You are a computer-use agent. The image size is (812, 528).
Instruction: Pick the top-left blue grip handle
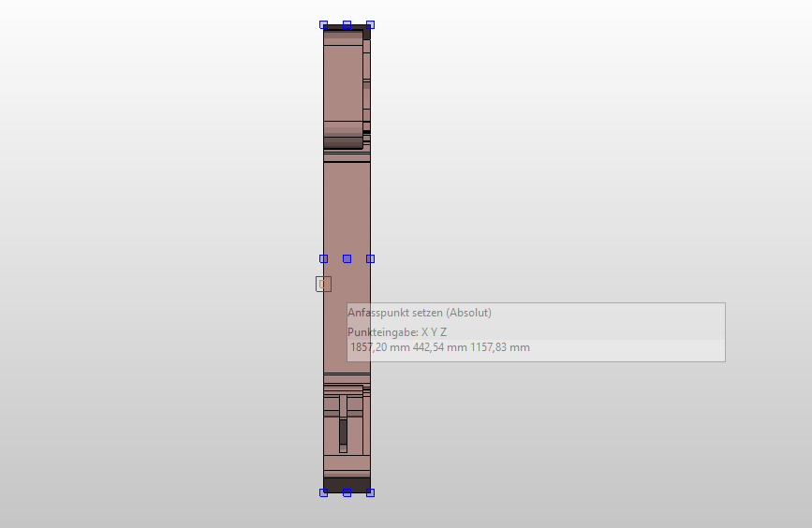pyautogui.click(x=324, y=25)
